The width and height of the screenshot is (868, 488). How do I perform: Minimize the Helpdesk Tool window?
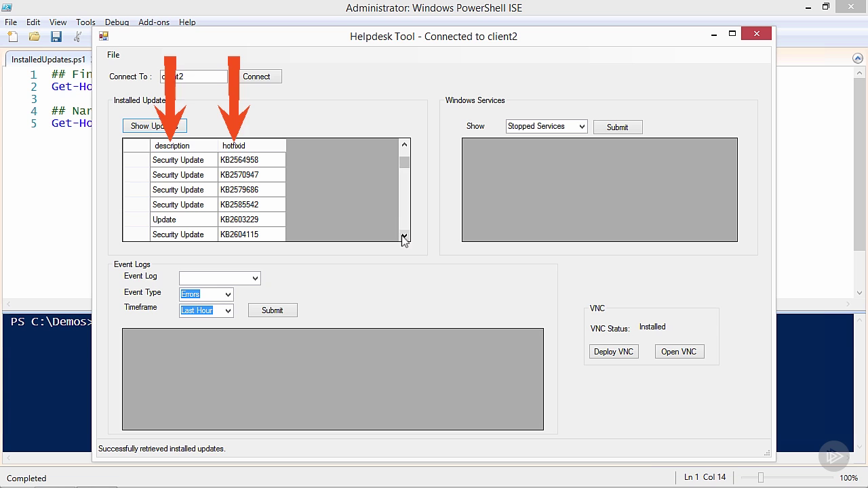coord(714,34)
